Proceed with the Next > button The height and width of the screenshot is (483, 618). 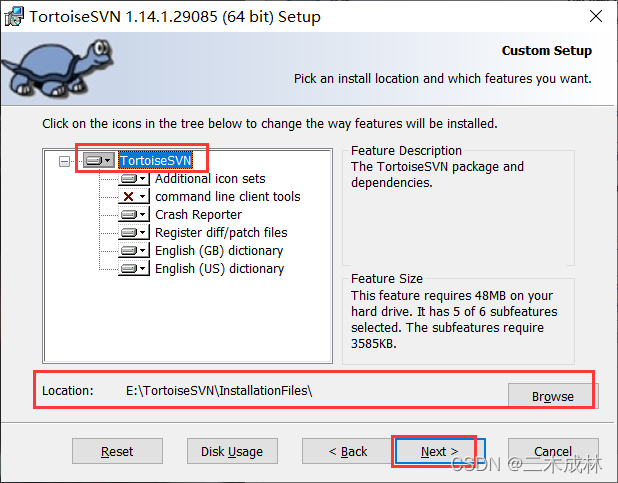point(440,451)
